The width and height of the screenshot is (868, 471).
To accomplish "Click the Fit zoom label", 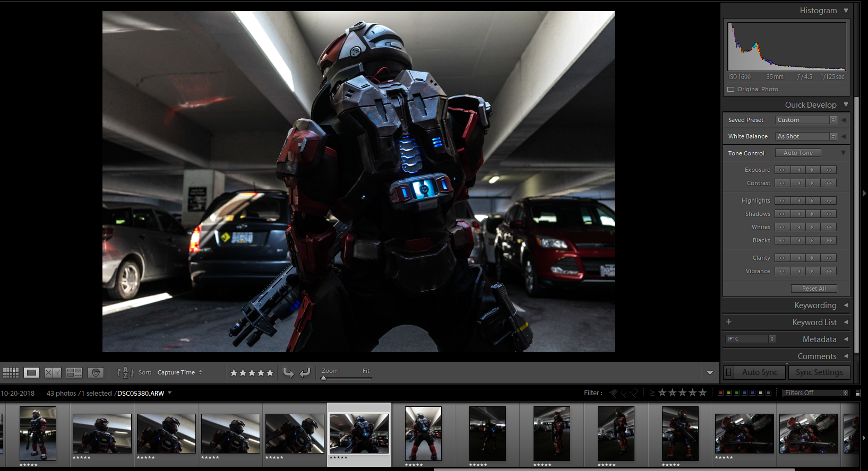I will tap(366, 371).
